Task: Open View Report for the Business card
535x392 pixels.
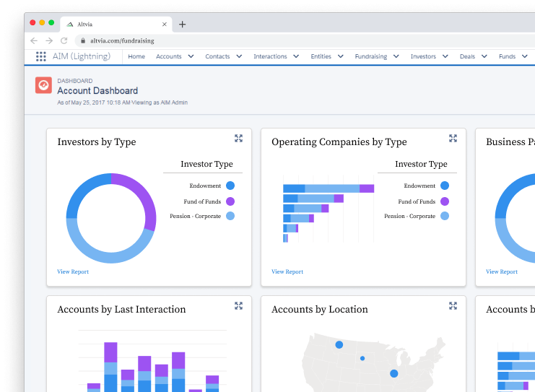Action: pyautogui.click(x=502, y=271)
